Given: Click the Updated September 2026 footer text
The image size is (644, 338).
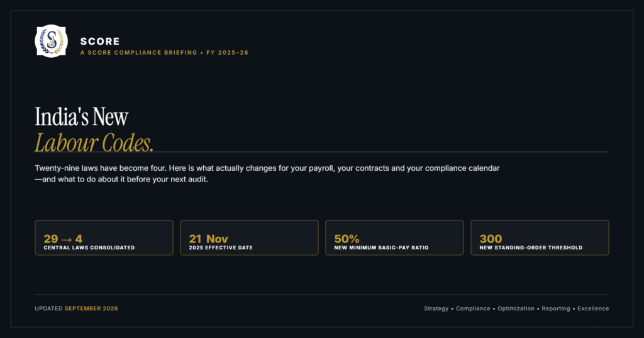Looking at the screenshot, I should click(76, 308).
